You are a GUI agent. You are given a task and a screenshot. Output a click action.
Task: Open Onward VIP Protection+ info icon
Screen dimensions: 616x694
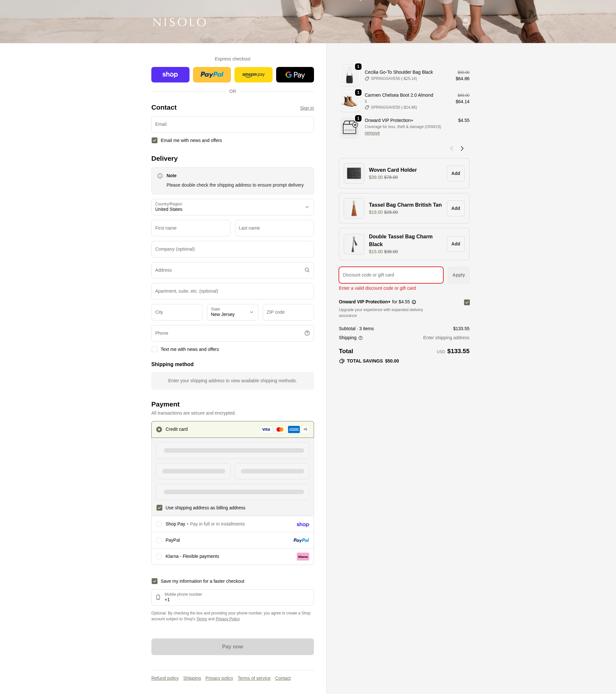click(414, 302)
